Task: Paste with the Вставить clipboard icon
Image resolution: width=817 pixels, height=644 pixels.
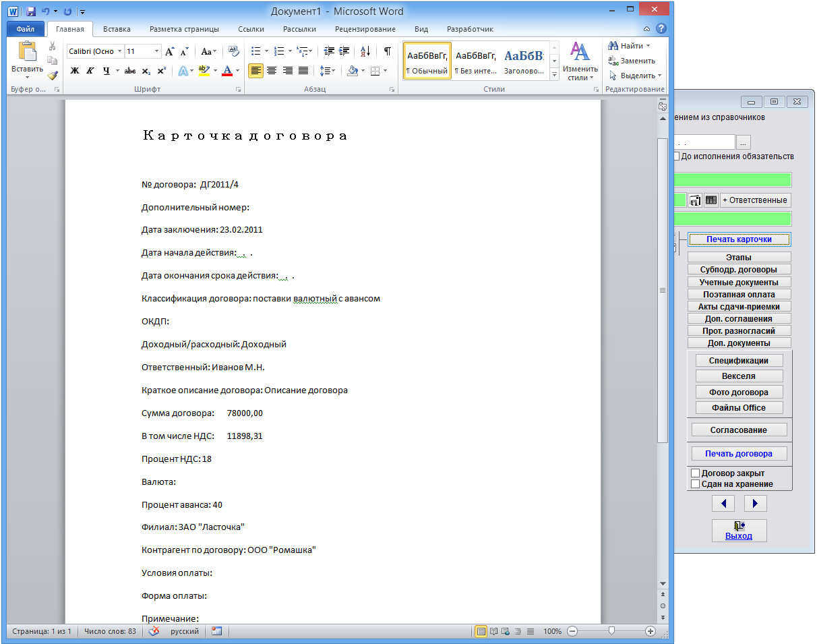Action: 27,52
